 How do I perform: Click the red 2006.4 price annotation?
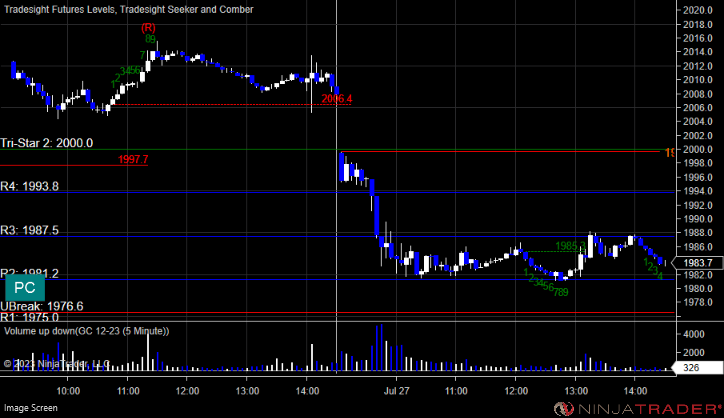tap(337, 98)
